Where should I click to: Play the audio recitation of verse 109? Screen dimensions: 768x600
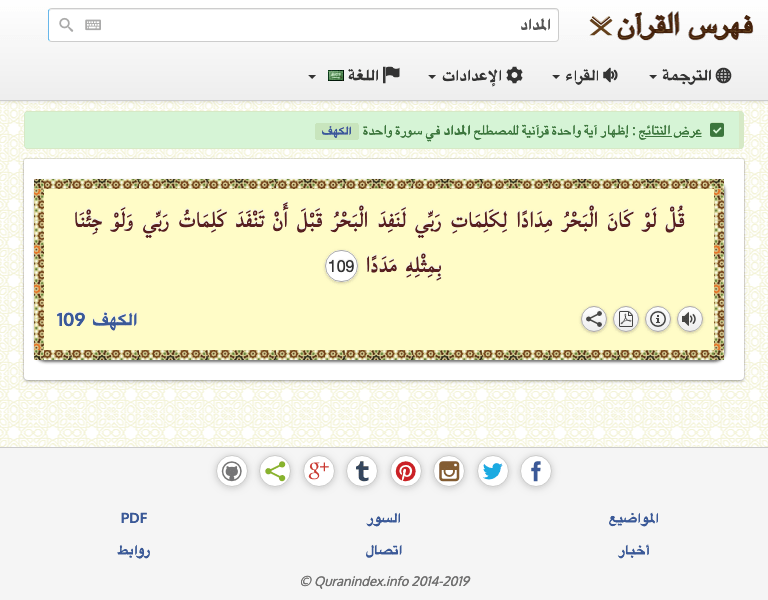point(690,319)
